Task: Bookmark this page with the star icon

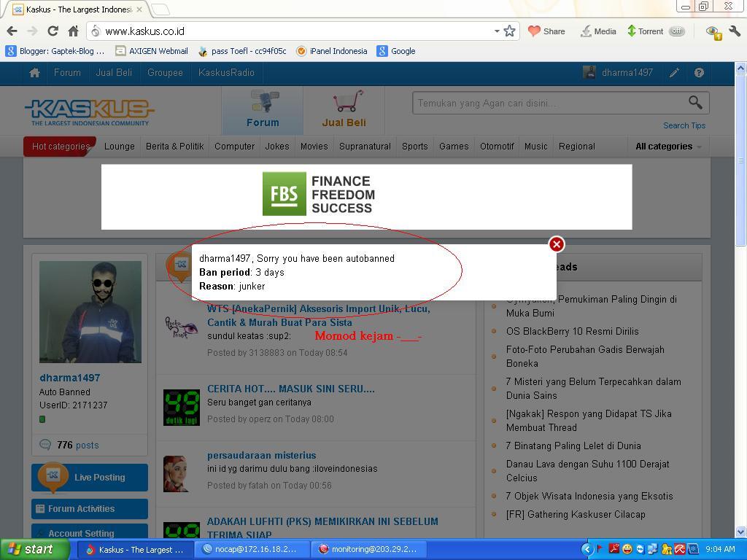Action: tap(509, 31)
